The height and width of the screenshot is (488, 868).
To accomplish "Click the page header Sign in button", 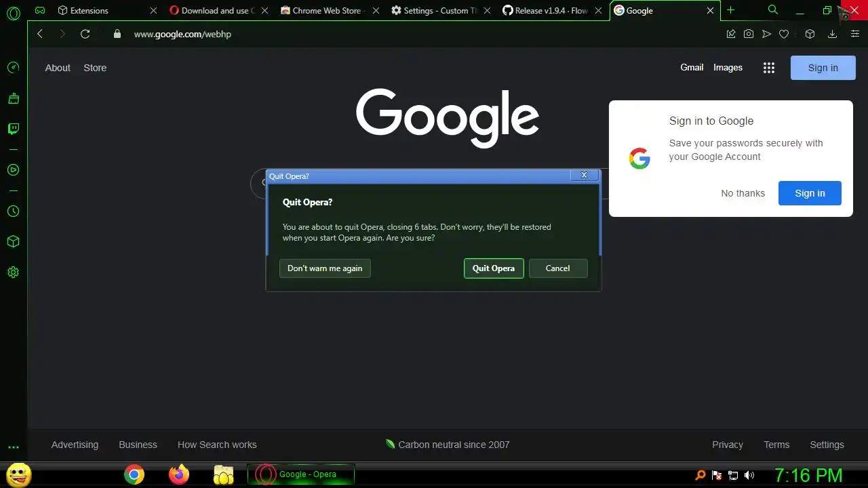I will pos(823,68).
